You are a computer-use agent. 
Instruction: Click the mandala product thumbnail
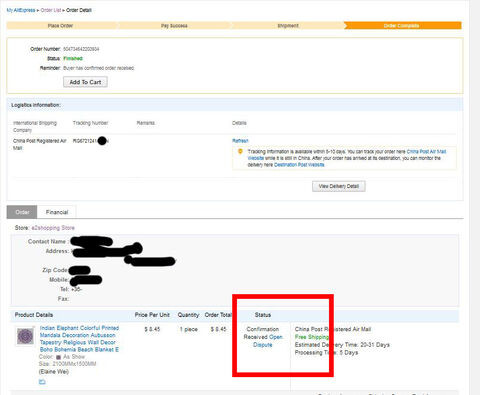(x=26, y=336)
